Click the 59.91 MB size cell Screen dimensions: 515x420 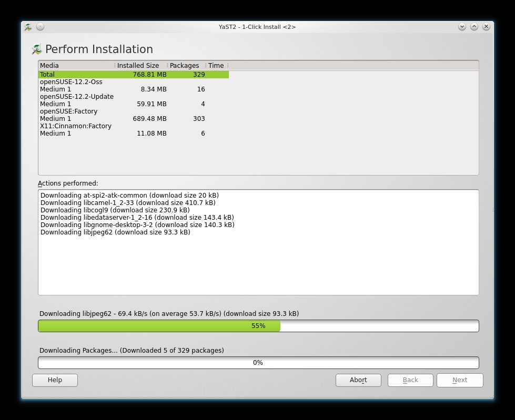(x=152, y=104)
